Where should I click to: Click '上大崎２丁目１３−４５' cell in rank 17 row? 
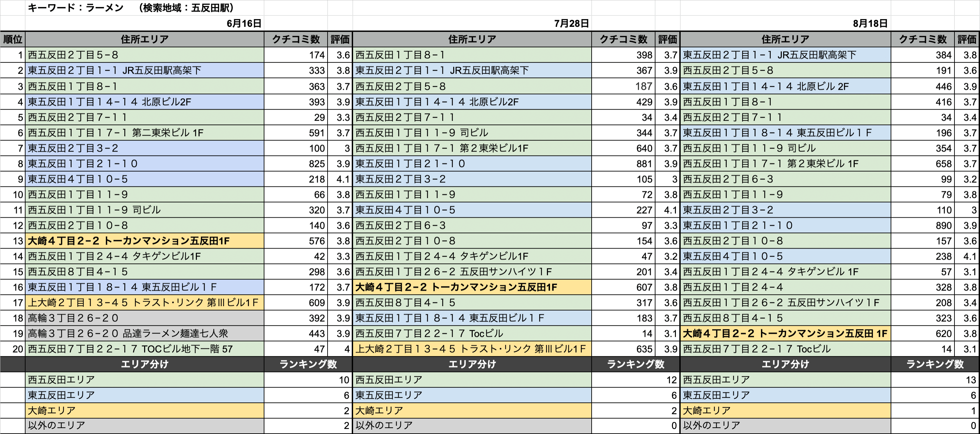[144, 303]
